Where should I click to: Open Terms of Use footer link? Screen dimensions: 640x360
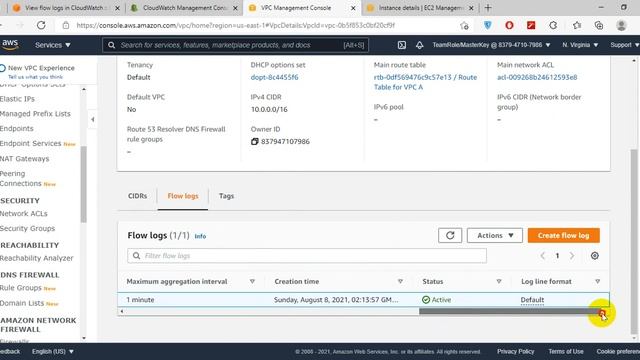[566, 351]
